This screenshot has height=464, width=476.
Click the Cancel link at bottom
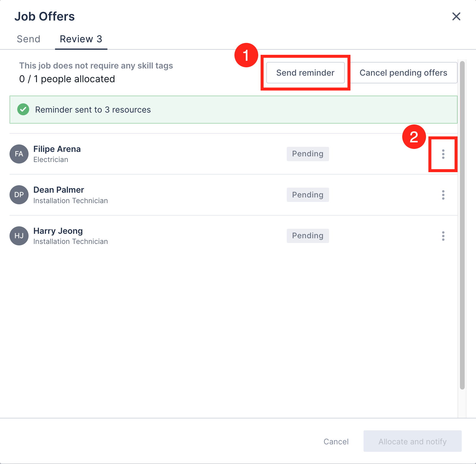[x=336, y=442]
